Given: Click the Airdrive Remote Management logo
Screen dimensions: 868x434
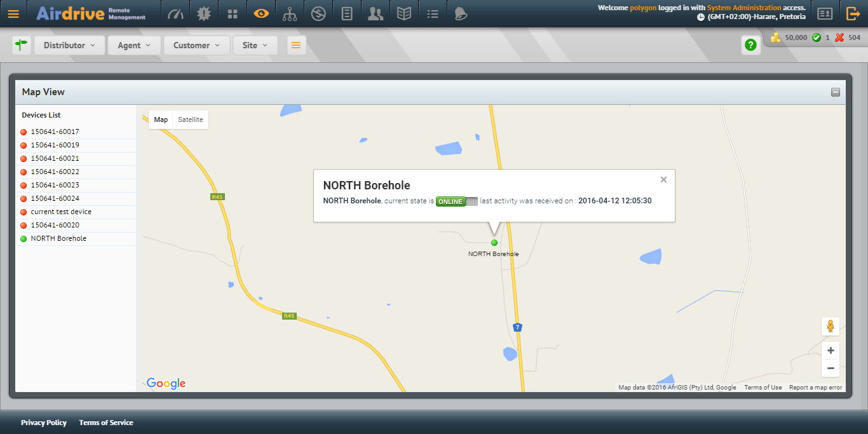Looking at the screenshot, I should [92, 13].
